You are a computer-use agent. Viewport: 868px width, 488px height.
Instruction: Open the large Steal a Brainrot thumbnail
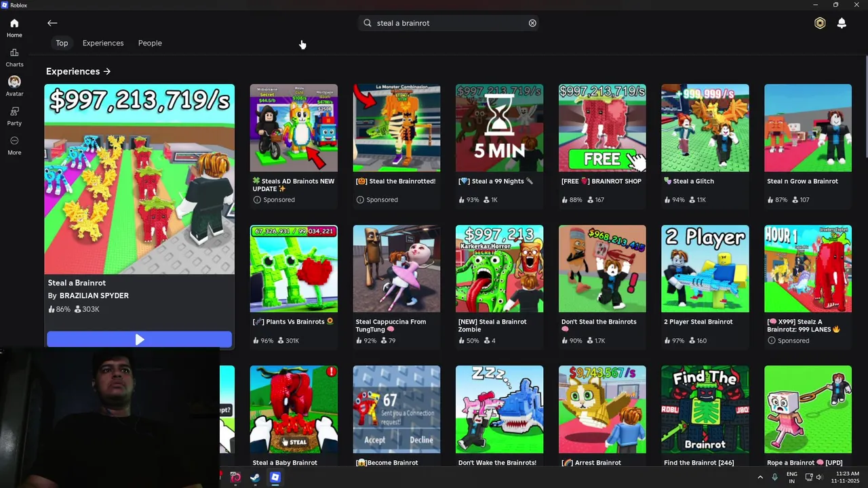point(140,179)
